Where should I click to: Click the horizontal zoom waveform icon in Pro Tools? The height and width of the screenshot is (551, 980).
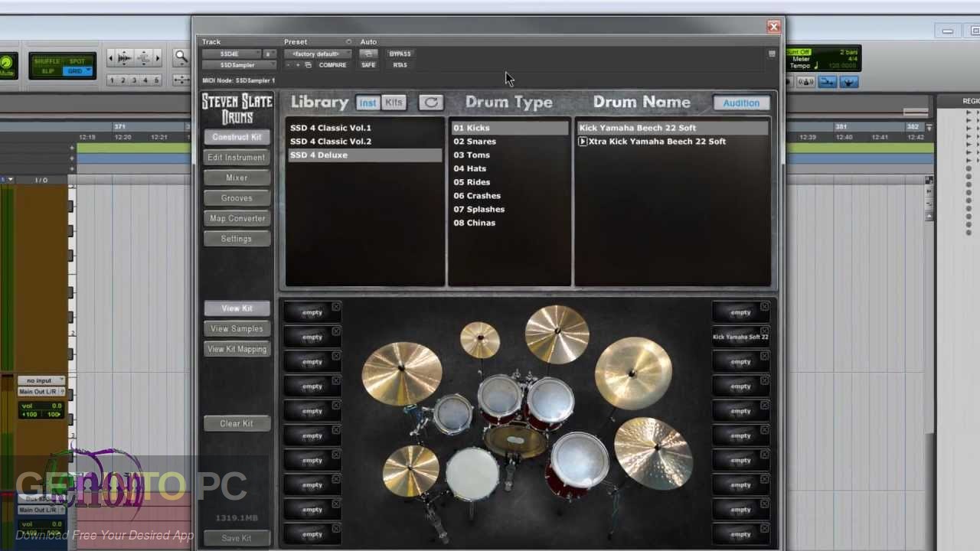click(x=125, y=58)
